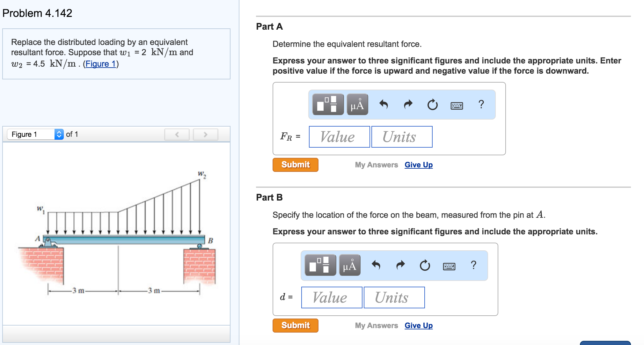The width and height of the screenshot is (644, 345).
Task: Open the Figure 1 link in problem text
Action: coord(100,64)
